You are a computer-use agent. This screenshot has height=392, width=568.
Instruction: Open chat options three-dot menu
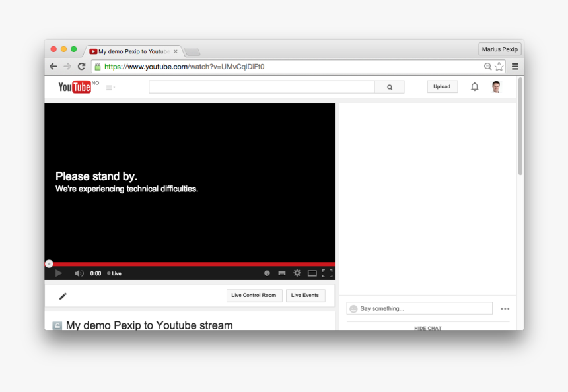pos(505,309)
